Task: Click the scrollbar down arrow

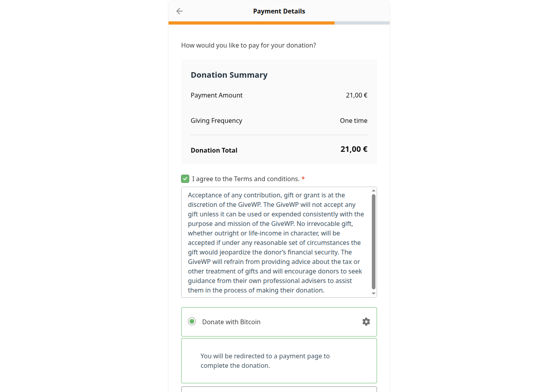Action: pyautogui.click(x=373, y=293)
